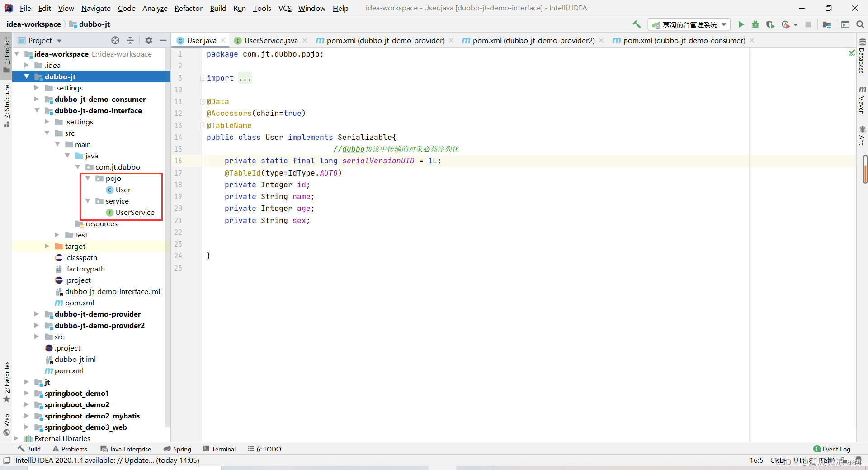Select dubbo-jt.iml file in tree
Image resolution: width=868 pixels, height=470 pixels.
pyautogui.click(x=71, y=360)
